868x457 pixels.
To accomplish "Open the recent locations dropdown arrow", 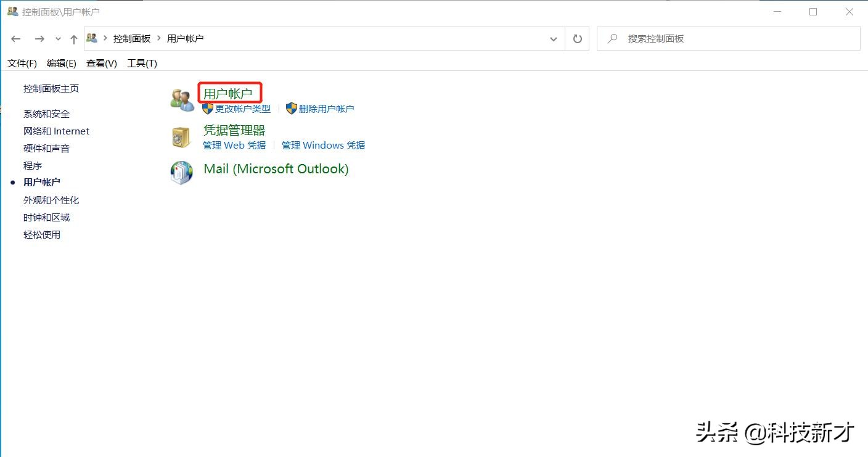I will 58,39.
